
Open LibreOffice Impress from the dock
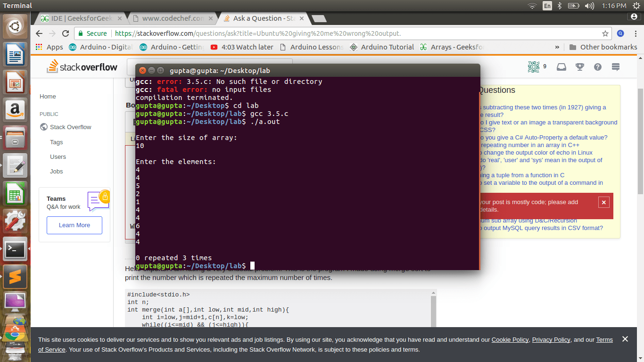16,82
